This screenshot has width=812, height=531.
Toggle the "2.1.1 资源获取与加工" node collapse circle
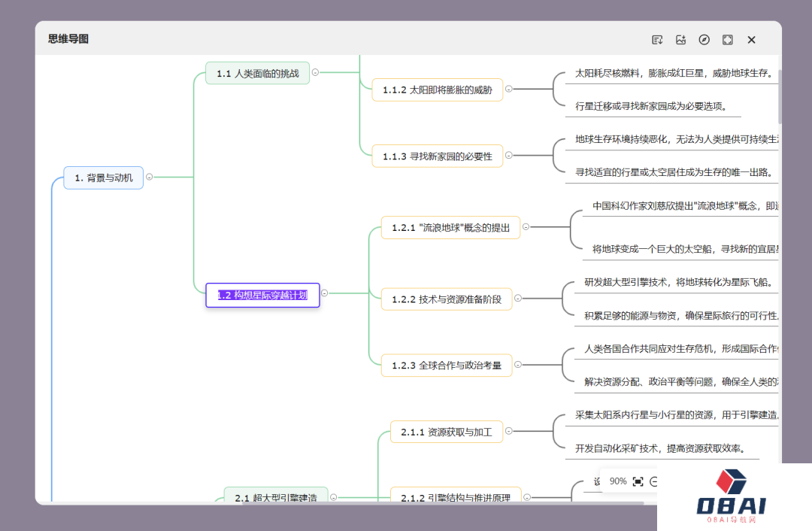tap(509, 431)
